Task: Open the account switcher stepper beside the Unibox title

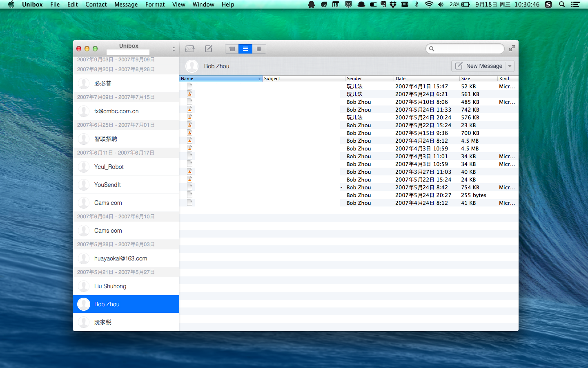Action: click(x=174, y=49)
